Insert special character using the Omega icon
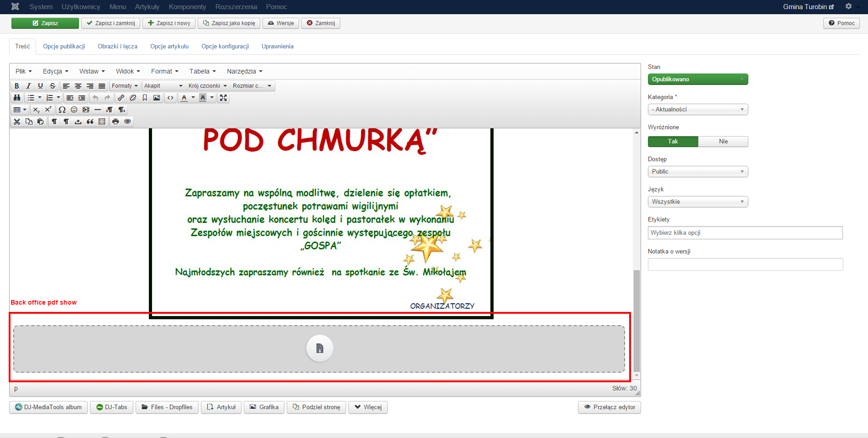 pos(62,110)
